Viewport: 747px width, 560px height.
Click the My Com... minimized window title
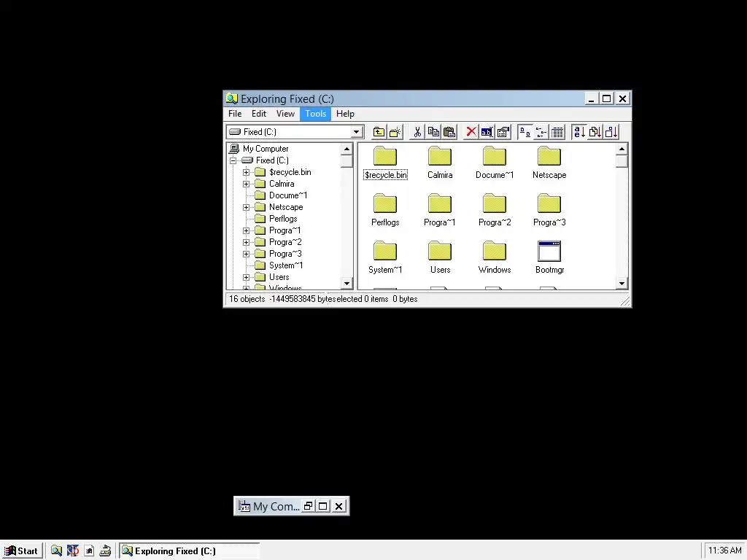coord(276,506)
